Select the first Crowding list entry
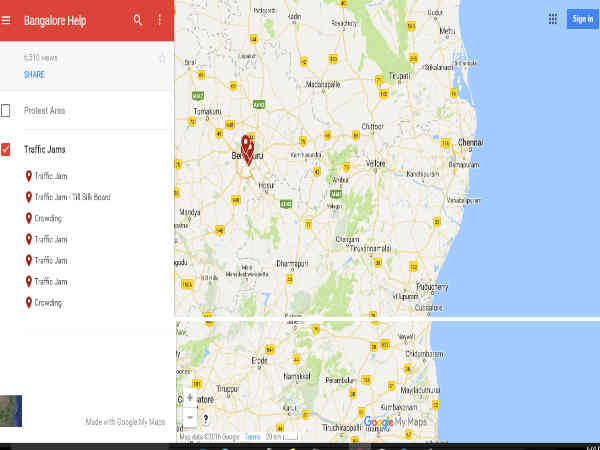This screenshot has height=450, width=600. (x=48, y=218)
